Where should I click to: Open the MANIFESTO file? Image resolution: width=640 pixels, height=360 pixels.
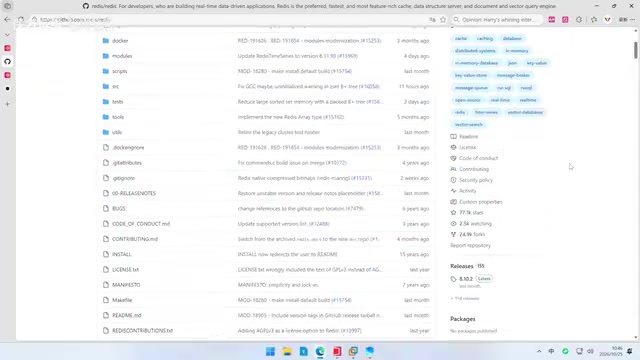(x=126, y=285)
